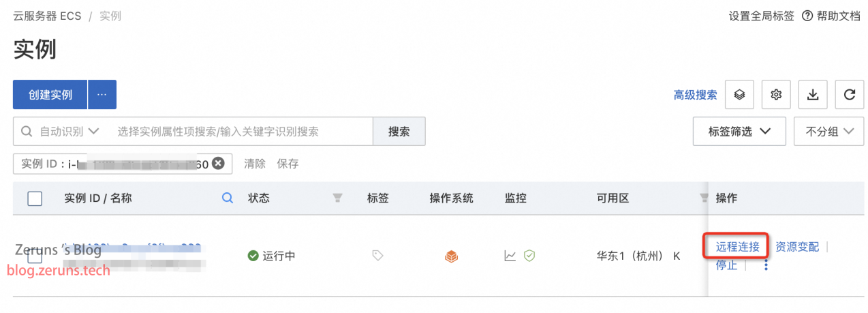Screen dimensions: 868x313
Task: Click the 创建实例 button
Action: (50, 95)
